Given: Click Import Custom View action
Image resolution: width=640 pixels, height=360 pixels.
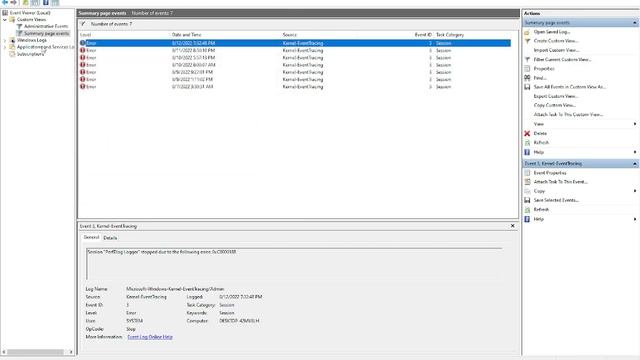Looking at the screenshot, I should point(556,50).
